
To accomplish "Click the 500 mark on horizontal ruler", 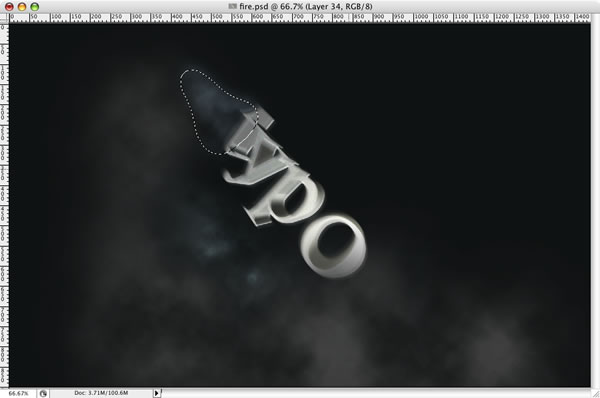I will click(217, 17).
